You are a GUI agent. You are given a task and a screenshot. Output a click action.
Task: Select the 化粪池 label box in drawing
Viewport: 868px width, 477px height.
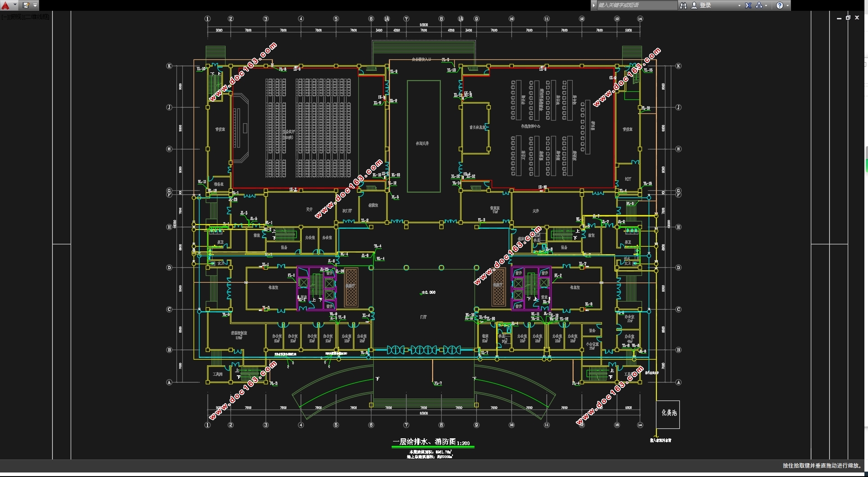[x=668, y=414]
